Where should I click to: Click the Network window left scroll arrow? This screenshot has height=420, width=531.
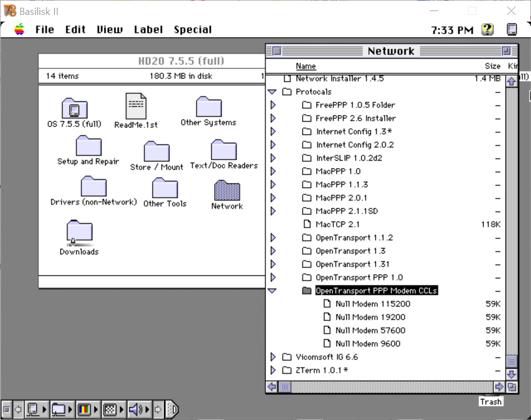tap(272, 387)
